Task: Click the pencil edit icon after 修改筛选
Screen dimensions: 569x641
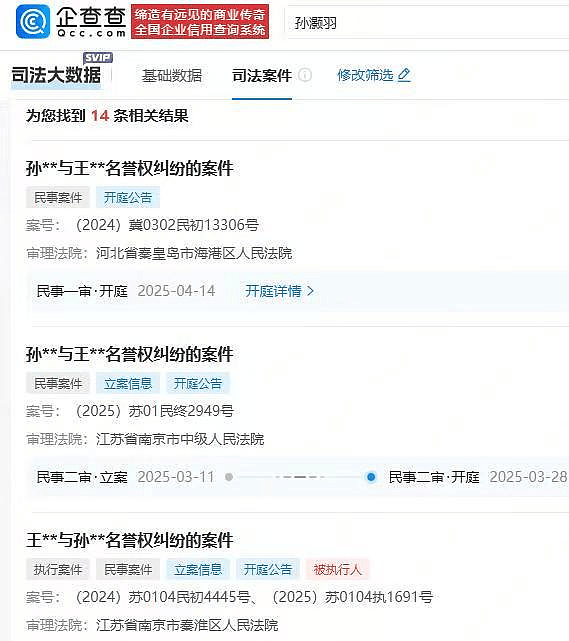Action: tap(404, 75)
